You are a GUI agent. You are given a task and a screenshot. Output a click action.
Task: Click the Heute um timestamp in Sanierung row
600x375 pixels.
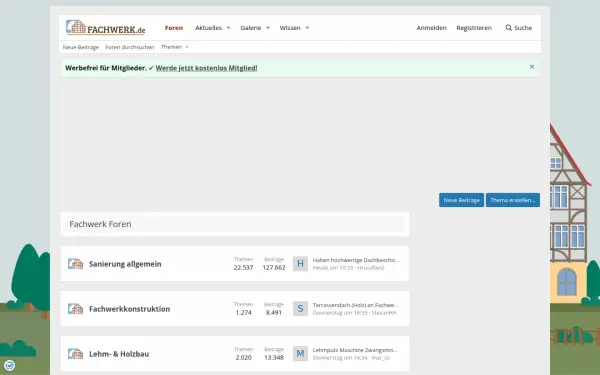333,268
